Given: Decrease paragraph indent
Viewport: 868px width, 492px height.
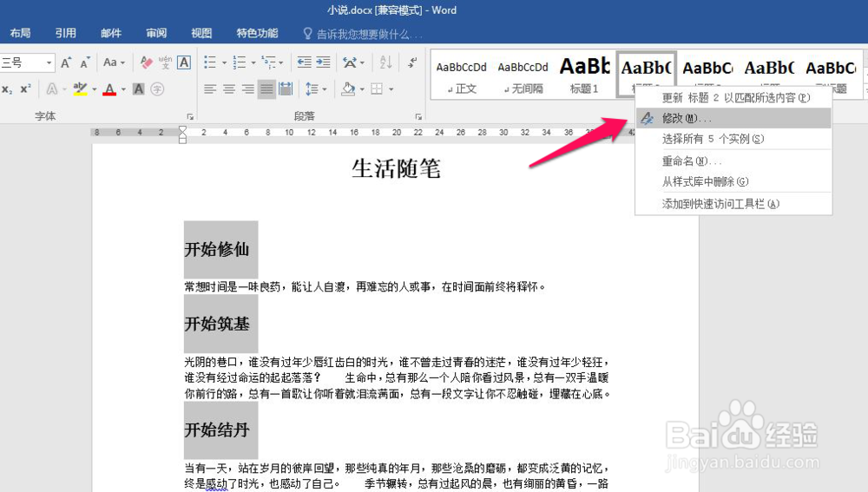Looking at the screenshot, I should pyautogui.click(x=304, y=62).
